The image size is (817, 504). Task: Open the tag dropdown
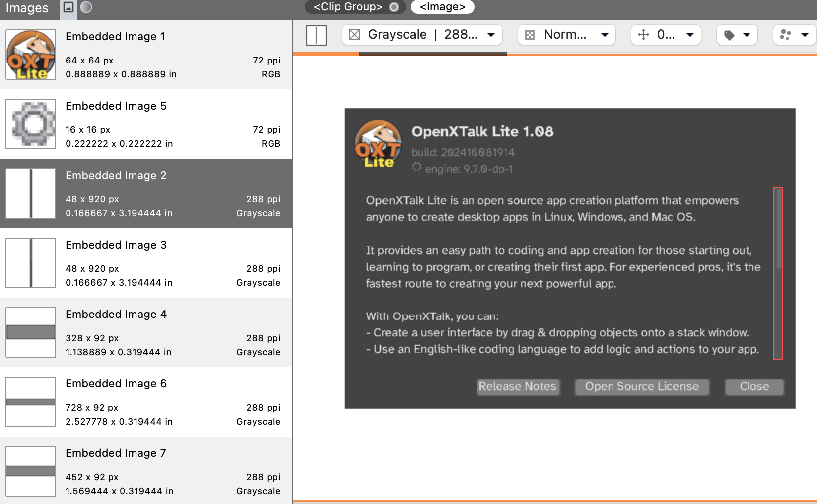(737, 35)
